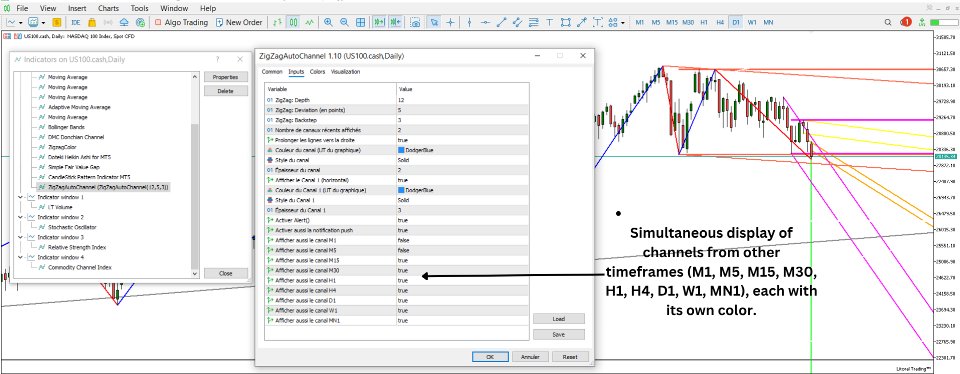Open the objects list dropdown arrow
This screenshot has height=374, width=960.
click(623, 23)
